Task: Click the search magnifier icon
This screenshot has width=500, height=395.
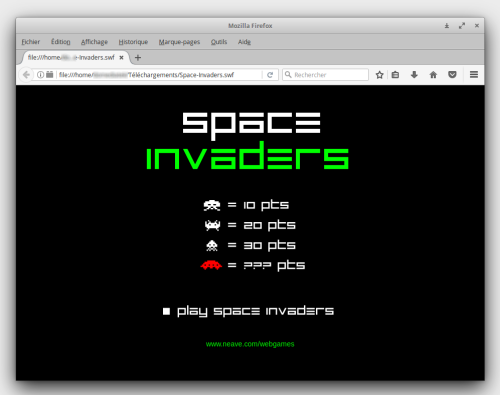Action: 288,74
